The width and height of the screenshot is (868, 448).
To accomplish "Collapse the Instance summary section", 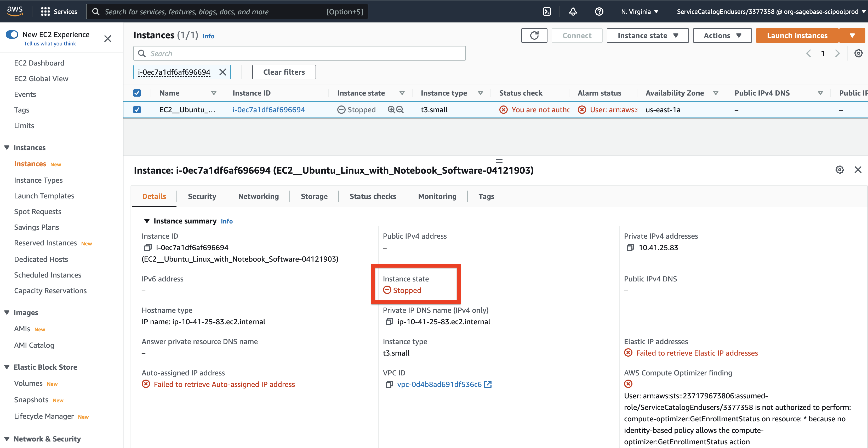I will (147, 221).
